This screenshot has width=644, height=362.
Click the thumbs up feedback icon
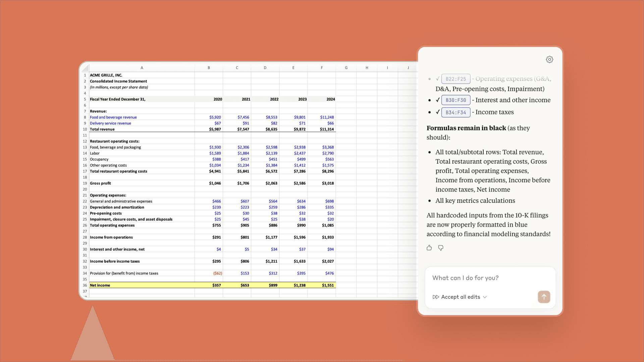(x=429, y=248)
